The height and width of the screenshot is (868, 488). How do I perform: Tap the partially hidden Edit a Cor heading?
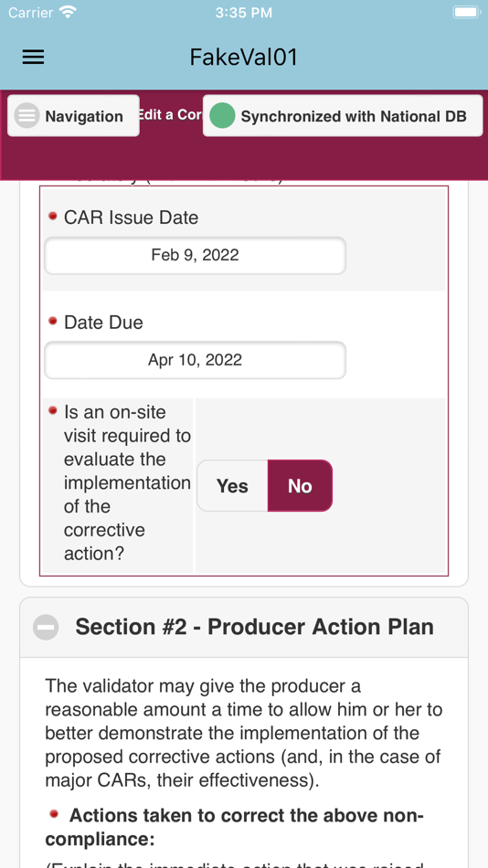171,114
